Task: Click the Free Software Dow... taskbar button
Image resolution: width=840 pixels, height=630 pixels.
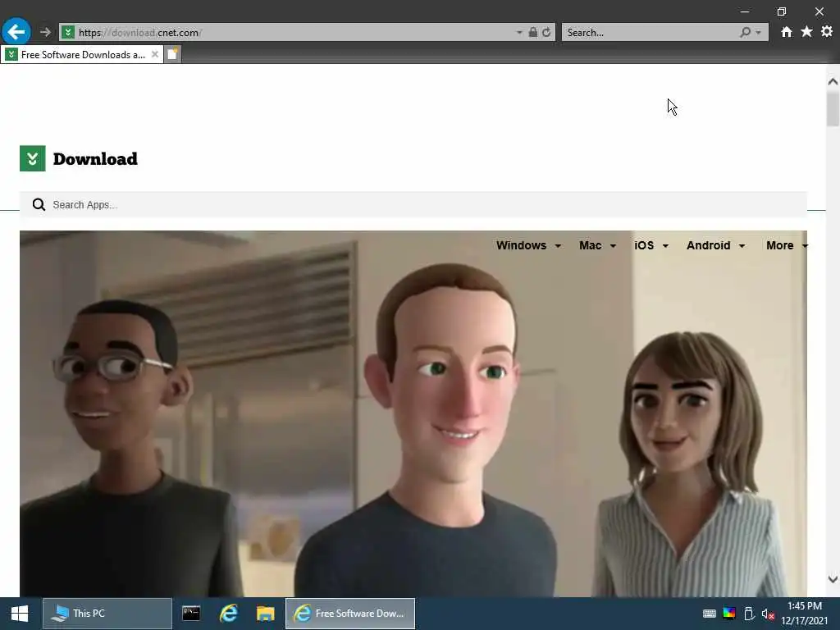Action: pos(350,614)
